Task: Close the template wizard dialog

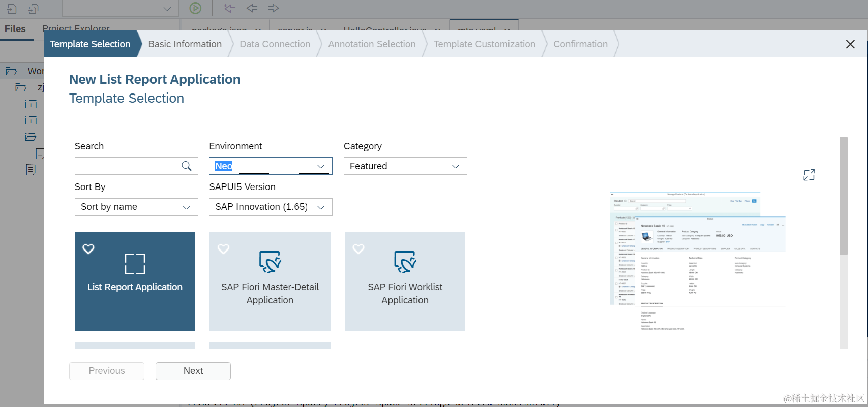Action: click(x=850, y=44)
